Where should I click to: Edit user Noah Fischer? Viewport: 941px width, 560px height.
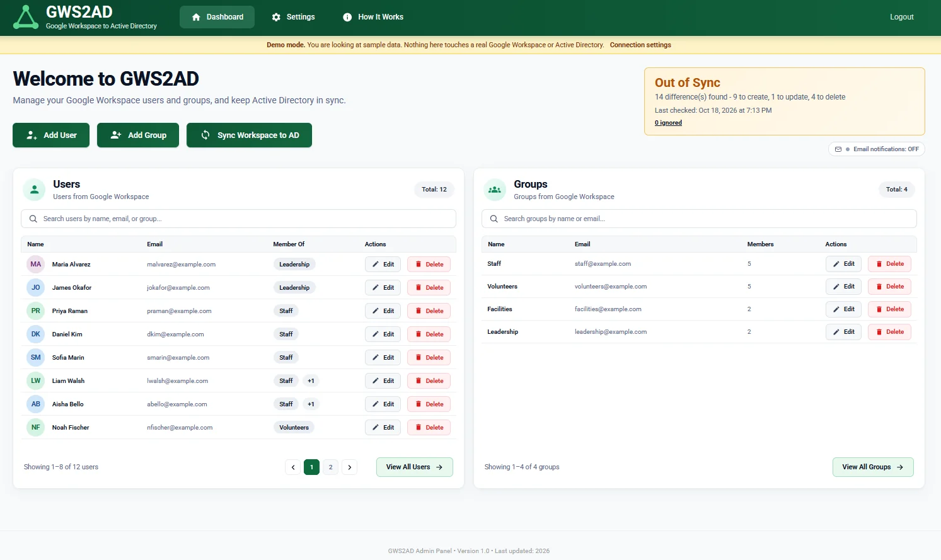(383, 428)
